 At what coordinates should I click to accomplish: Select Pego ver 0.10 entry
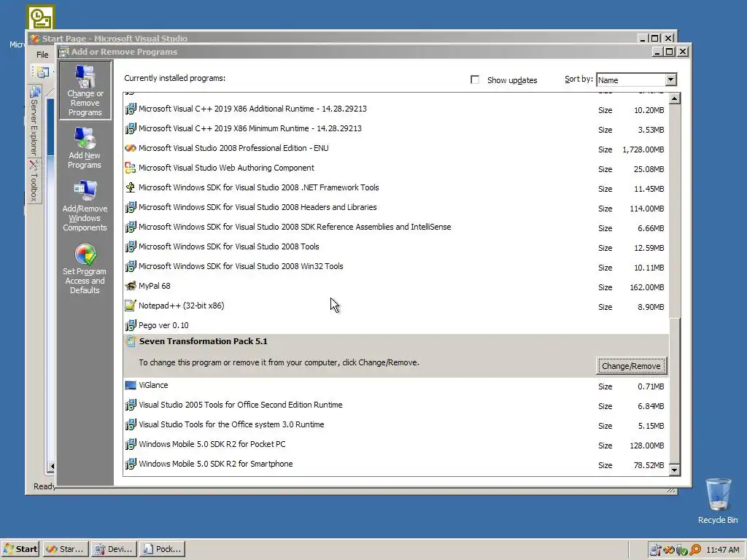coord(395,325)
